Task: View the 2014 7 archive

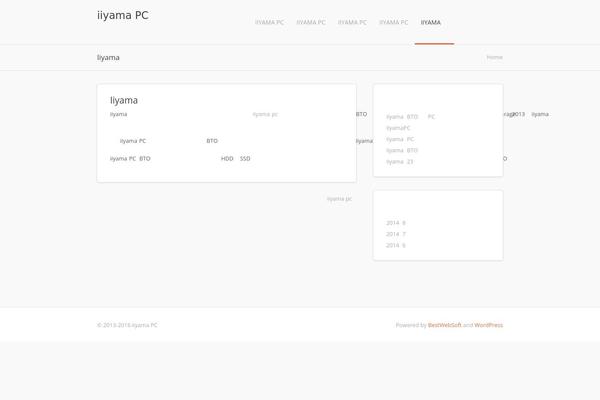Action: pyautogui.click(x=396, y=234)
